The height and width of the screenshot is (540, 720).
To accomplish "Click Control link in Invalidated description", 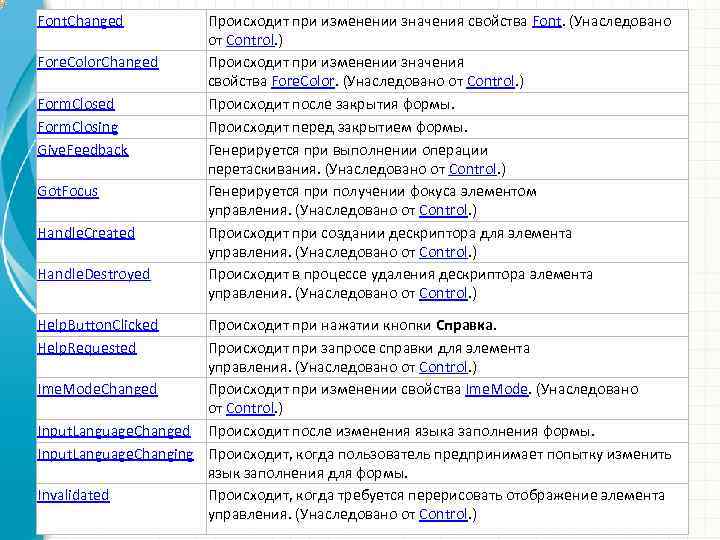I will tap(444, 514).
